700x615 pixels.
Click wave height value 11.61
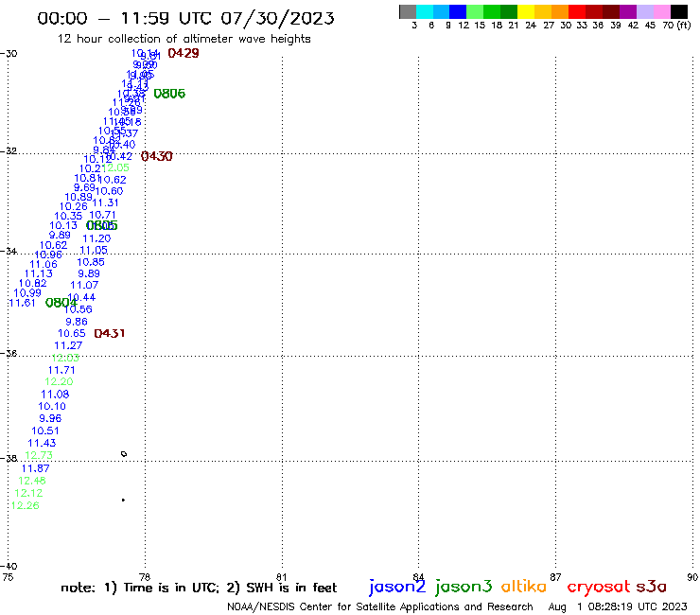coord(23,303)
